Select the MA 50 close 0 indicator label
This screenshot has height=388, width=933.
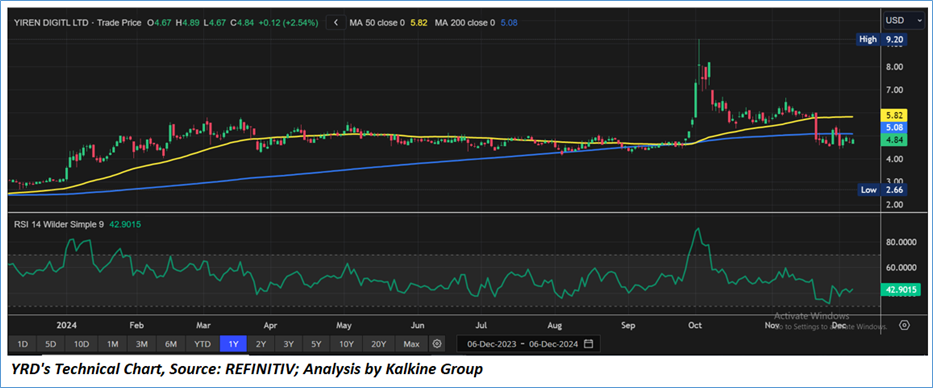coord(377,23)
